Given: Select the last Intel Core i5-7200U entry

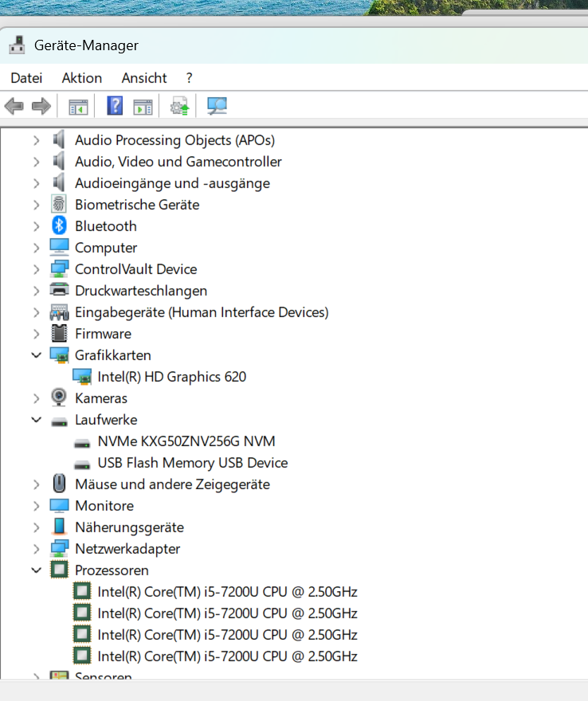Looking at the screenshot, I should tap(227, 656).
